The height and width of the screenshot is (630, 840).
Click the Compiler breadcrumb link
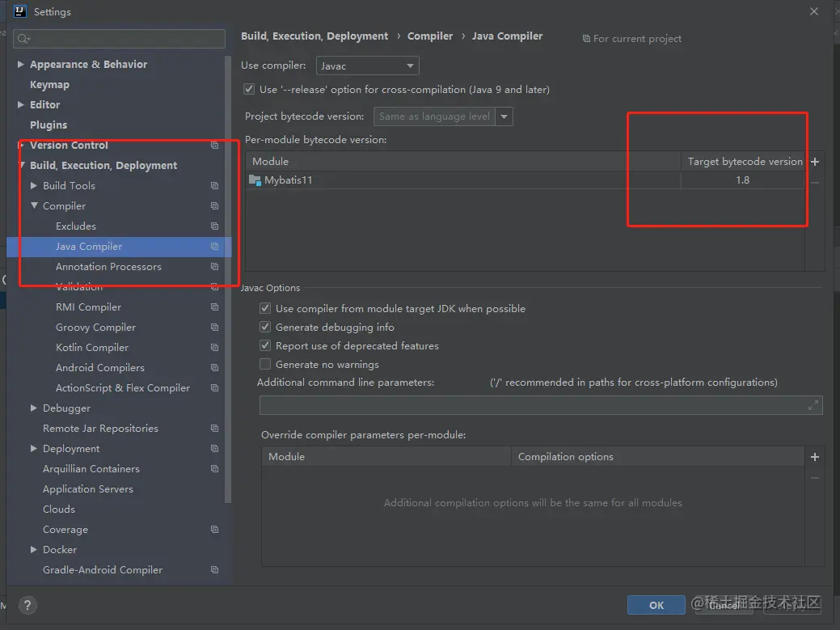click(430, 36)
